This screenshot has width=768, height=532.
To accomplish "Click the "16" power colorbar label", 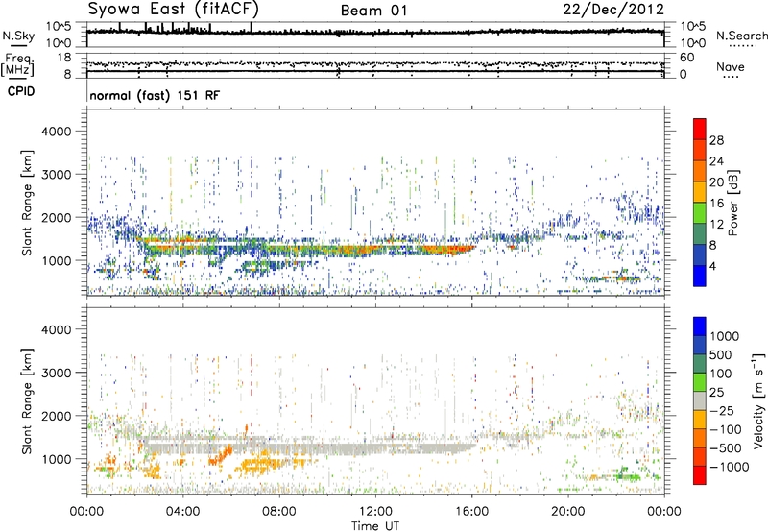I will coord(716,204).
